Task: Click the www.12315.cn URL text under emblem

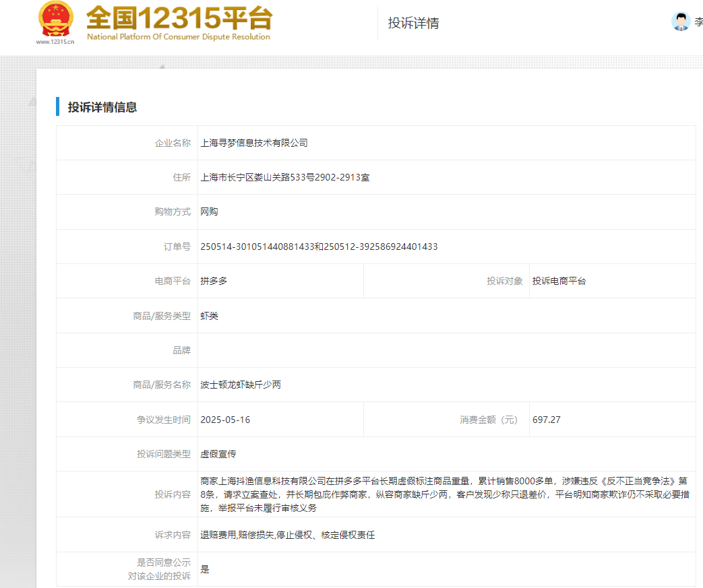Action: click(55, 42)
